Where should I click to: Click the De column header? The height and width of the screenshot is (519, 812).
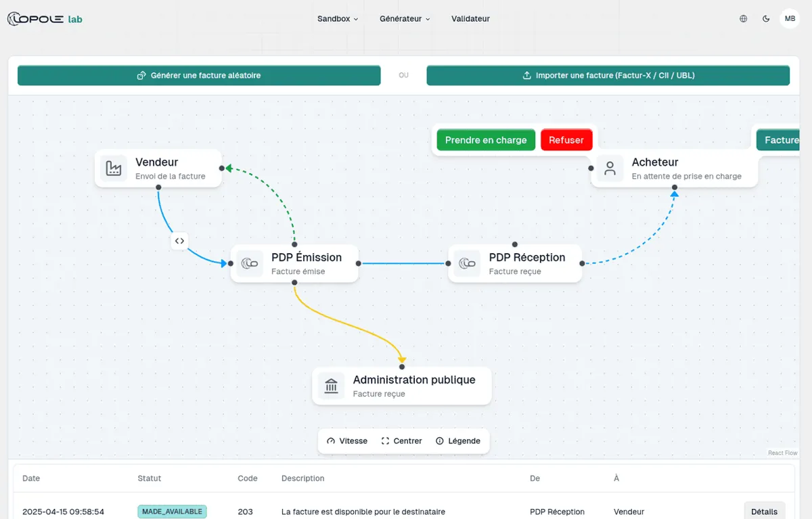pyautogui.click(x=535, y=478)
